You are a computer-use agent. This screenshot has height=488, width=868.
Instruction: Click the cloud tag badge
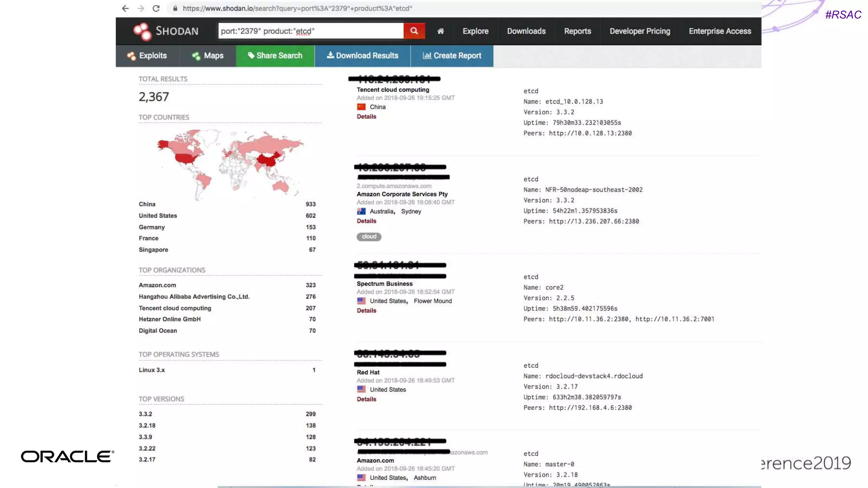tap(369, 237)
